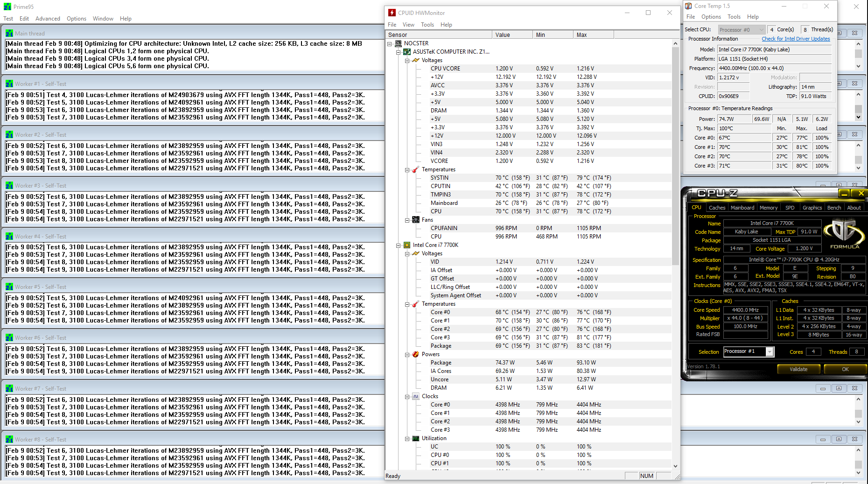Click the Value column header in HWMonitor
Viewport: 868px width, 484px height.
point(512,35)
